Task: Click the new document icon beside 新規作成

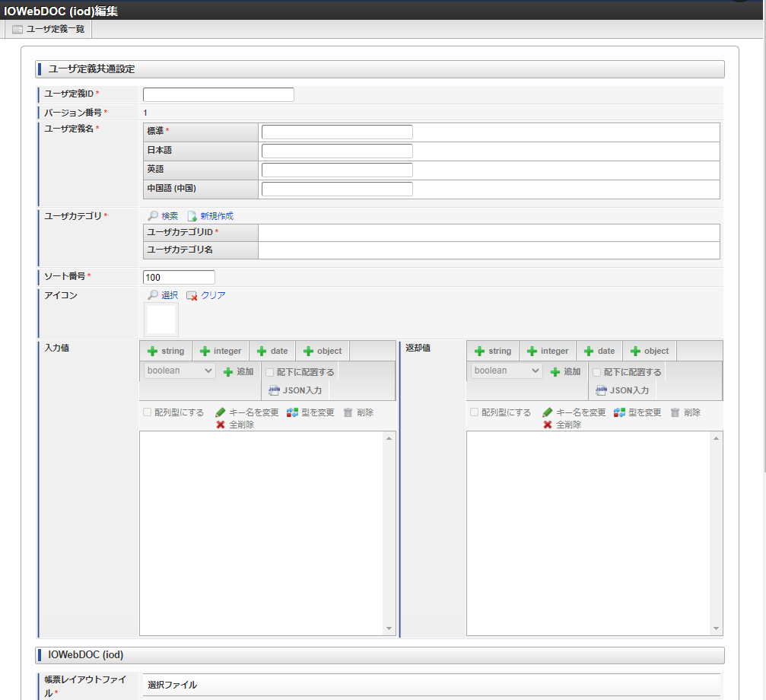Action: (192, 216)
